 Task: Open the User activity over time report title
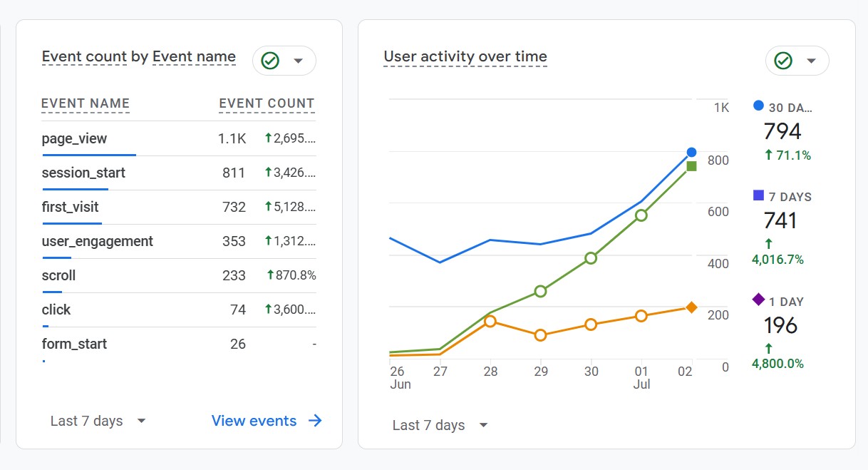(465, 56)
